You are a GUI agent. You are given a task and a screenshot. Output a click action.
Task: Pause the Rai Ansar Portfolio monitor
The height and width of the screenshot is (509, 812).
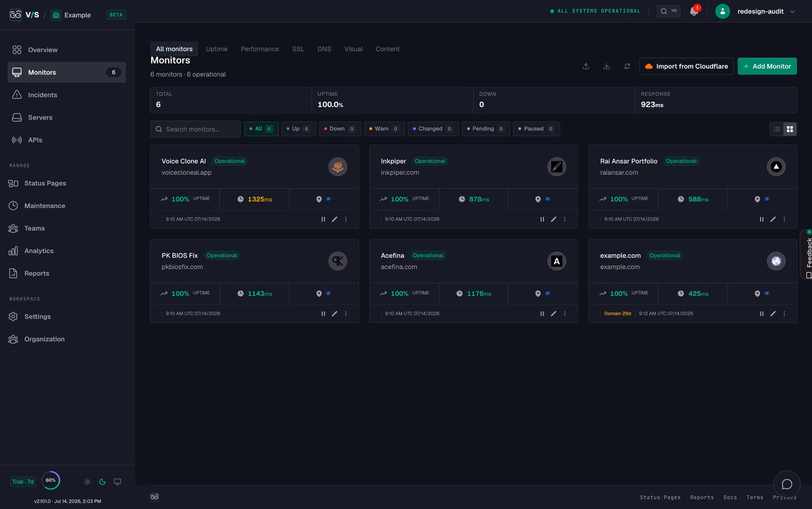pos(762,219)
